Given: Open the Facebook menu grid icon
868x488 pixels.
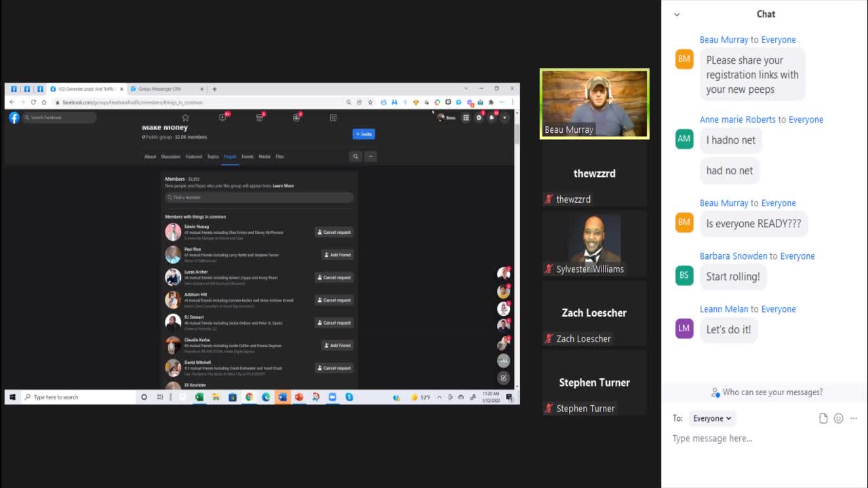Looking at the screenshot, I should (466, 117).
